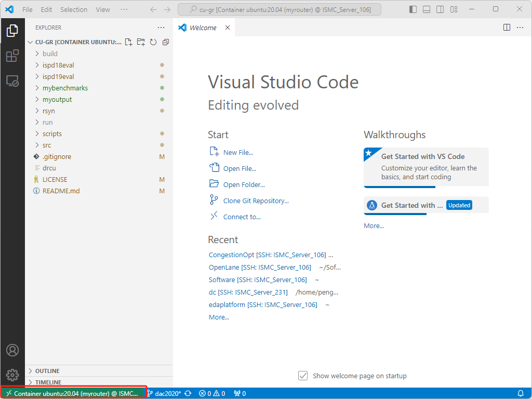Viewport: 532px width, 399px height.
Task: Open the Updated Get Started walkthrough
Action: pyautogui.click(x=426, y=206)
